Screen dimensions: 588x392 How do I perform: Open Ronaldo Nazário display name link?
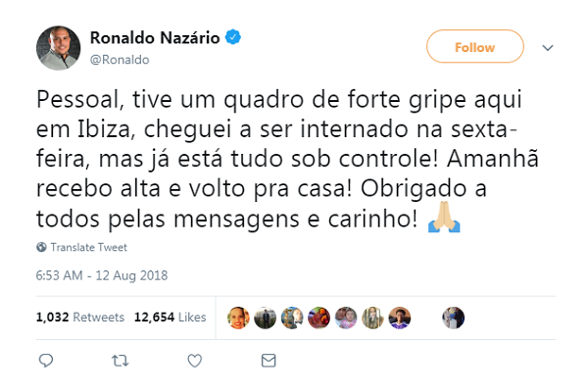[155, 37]
